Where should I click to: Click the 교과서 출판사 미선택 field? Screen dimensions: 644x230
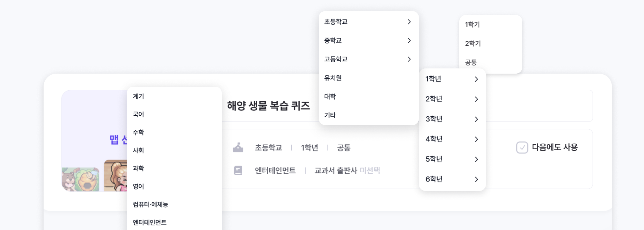[347, 170]
